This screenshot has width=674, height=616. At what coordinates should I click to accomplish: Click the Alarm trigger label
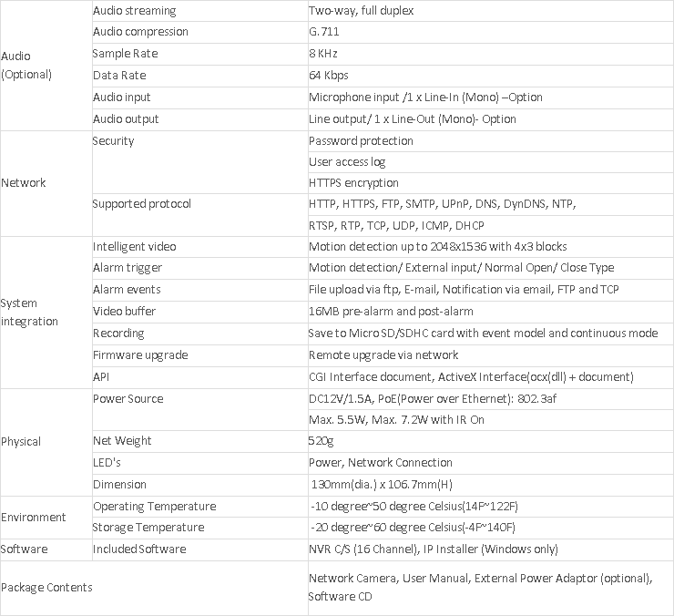click(127, 268)
